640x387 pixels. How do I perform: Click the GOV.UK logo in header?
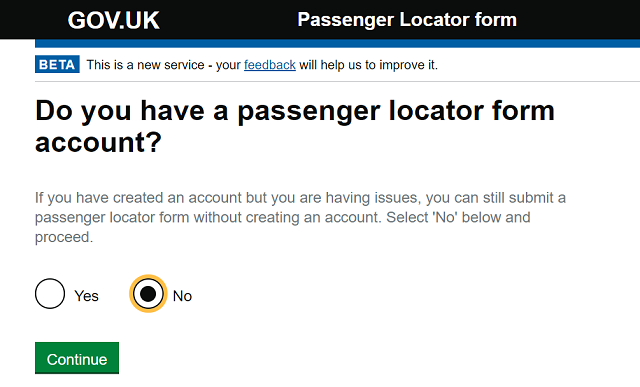pos(113,20)
